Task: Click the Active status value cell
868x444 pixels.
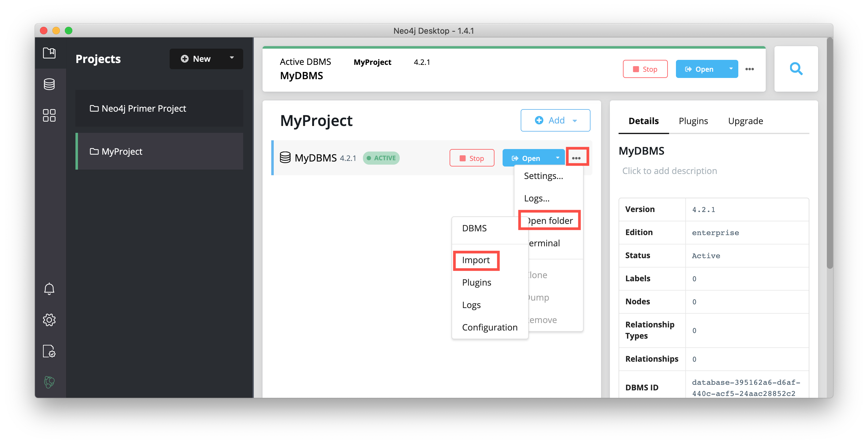Action: coord(747,256)
